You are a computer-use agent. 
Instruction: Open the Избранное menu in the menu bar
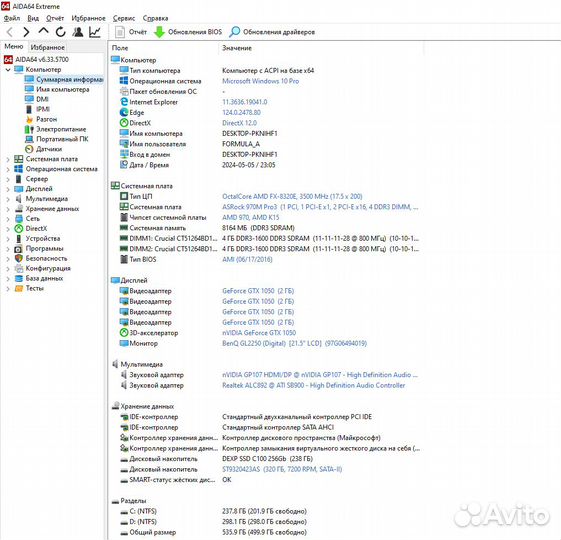pos(88,18)
